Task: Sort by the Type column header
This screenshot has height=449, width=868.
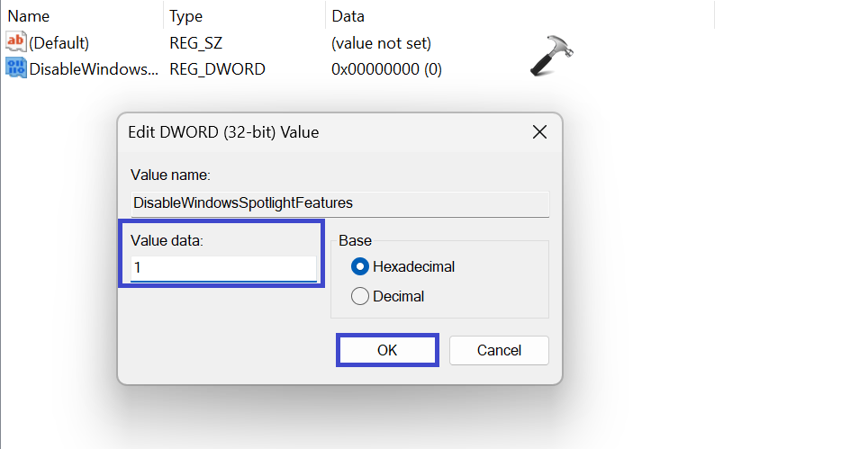Action: 186,16
